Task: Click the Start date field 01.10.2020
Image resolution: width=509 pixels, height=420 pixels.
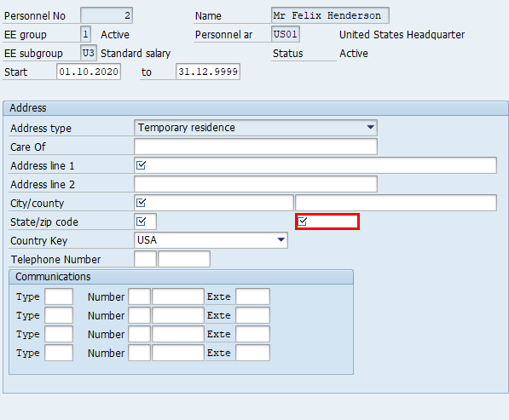Action: click(89, 72)
